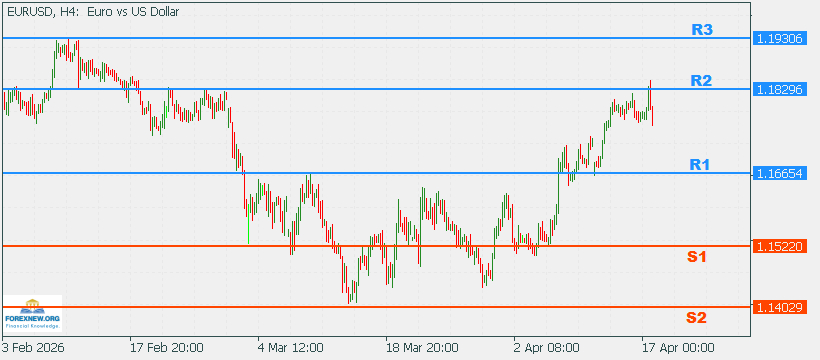Click the 4 Mar 12:00 time label
Screen dimensions: 820x360
point(290,348)
